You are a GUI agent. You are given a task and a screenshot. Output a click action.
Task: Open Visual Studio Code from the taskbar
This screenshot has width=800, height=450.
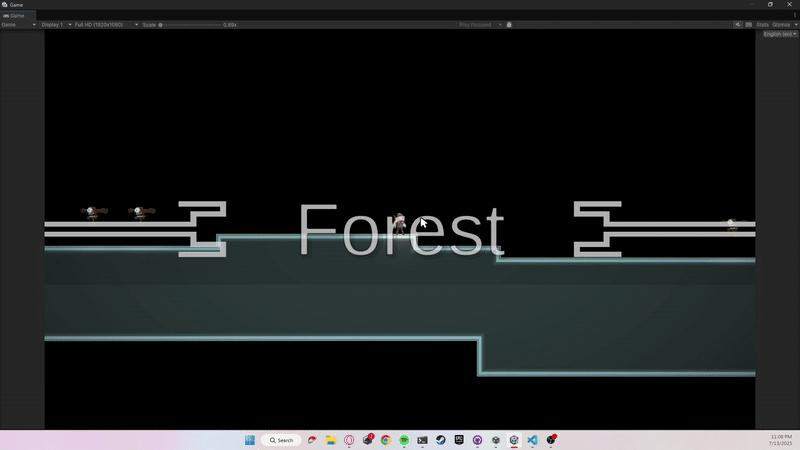(x=532, y=440)
